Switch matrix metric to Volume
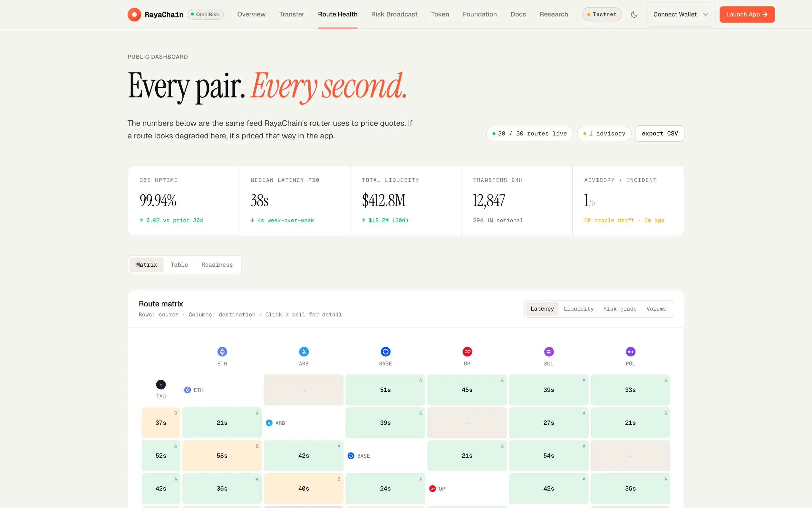812x508 pixels. coord(656,309)
